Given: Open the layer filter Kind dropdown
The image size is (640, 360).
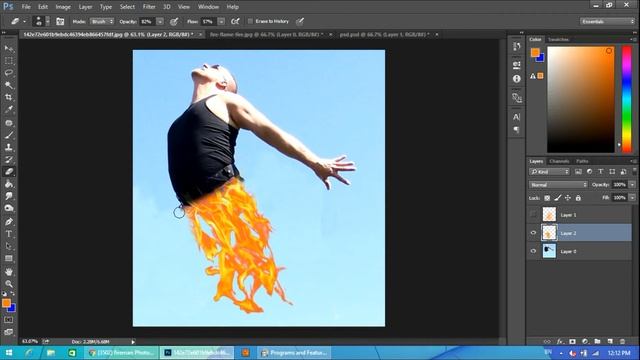Looking at the screenshot, I should point(549,172).
